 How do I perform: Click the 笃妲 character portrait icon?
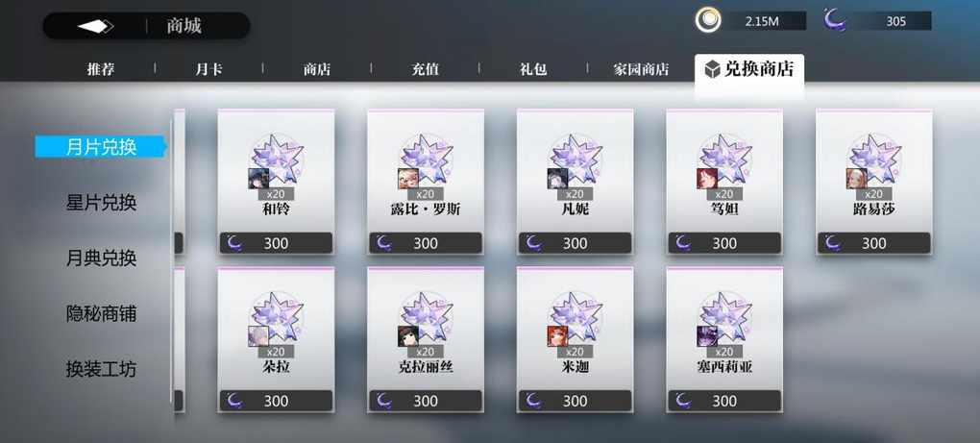[x=707, y=179]
